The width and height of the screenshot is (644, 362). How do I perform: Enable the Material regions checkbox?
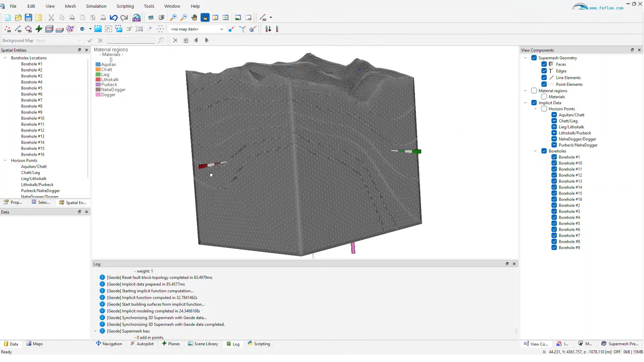(534, 91)
